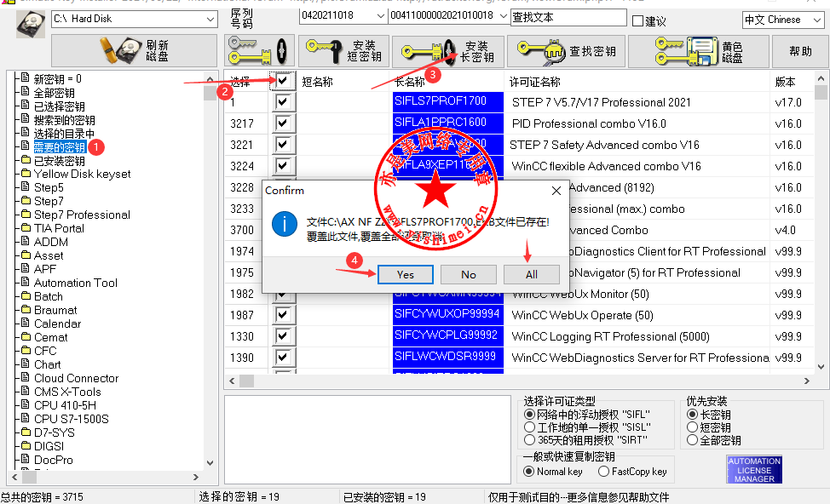Choose the FastCopy key radio button
830x504 pixels.
point(603,471)
